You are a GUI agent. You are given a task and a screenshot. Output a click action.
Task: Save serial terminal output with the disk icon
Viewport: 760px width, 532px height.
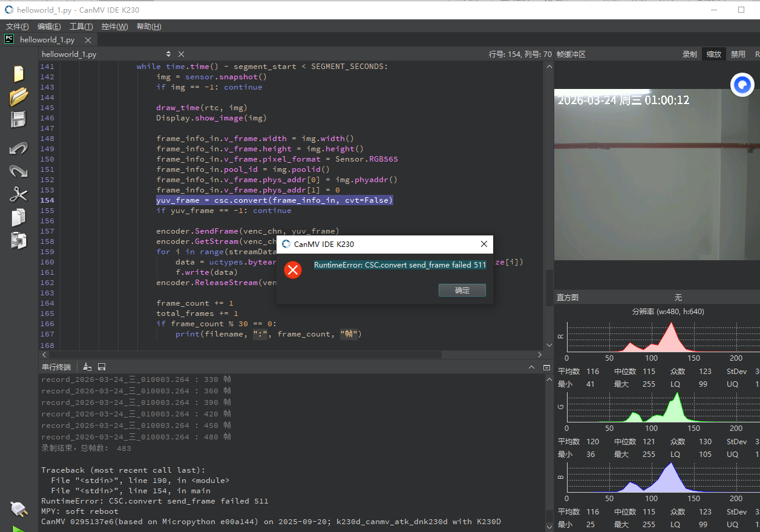tap(102, 367)
